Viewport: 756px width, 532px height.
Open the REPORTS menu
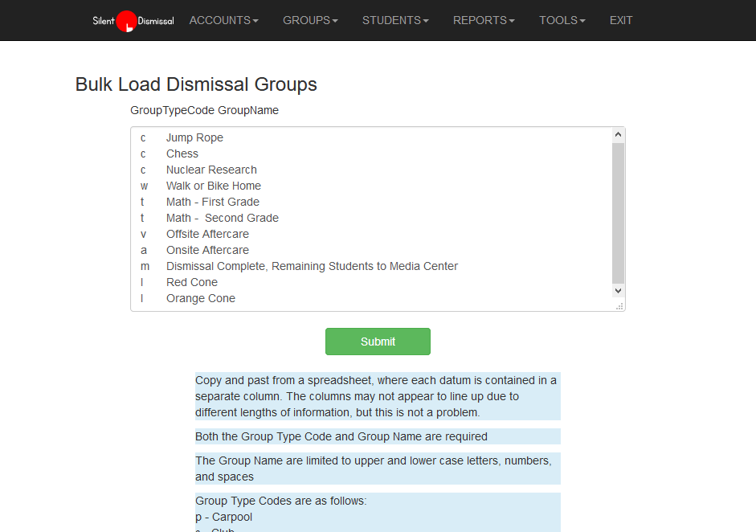pos(484,20)
